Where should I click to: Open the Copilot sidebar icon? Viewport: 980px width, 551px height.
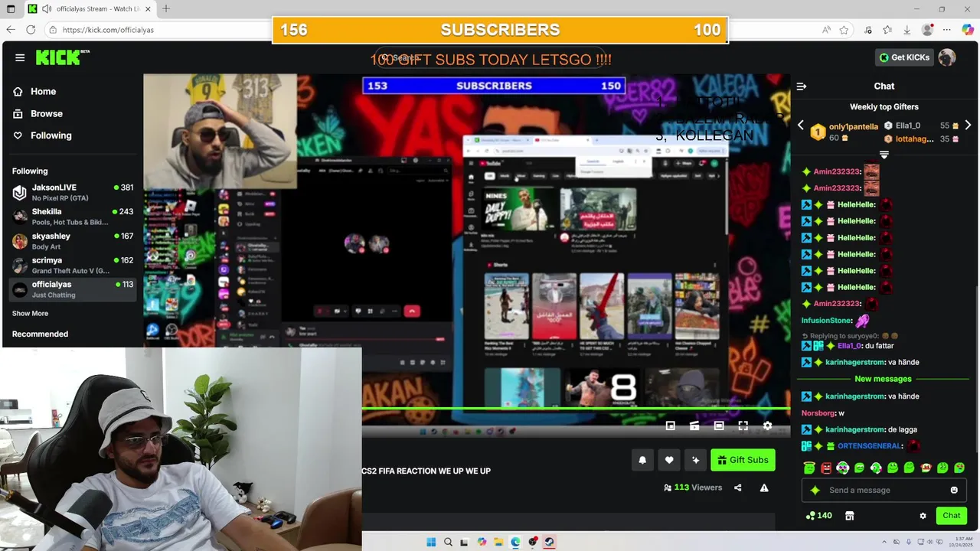coord(968,30)
